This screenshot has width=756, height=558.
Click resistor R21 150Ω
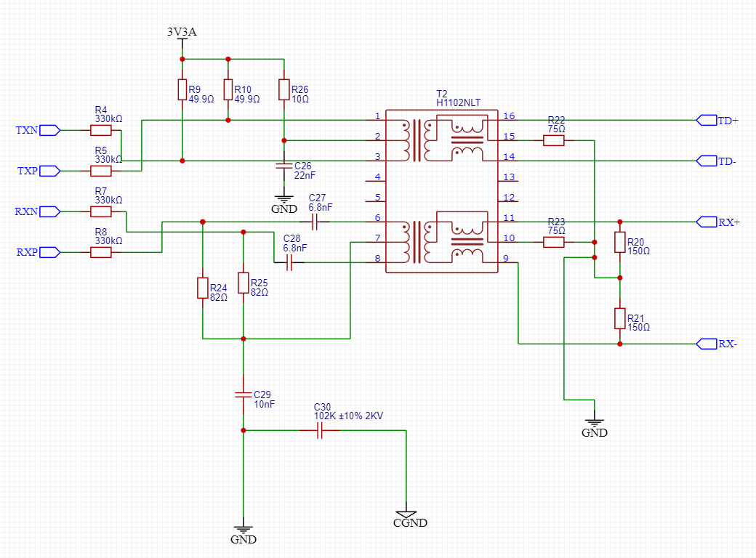(620, 318)
